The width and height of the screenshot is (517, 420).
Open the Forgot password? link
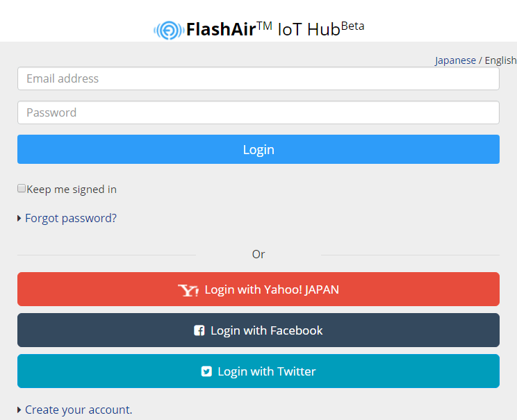click(x=71, y=219)
